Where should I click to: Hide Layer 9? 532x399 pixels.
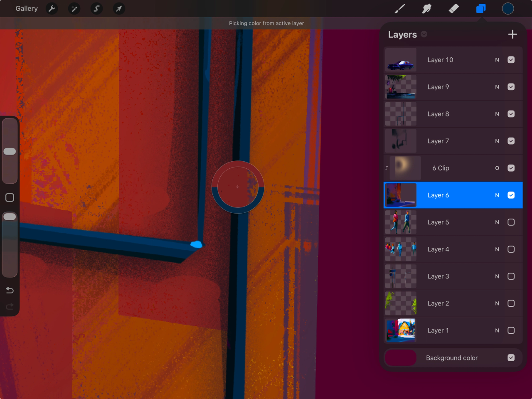coord(511,87)
